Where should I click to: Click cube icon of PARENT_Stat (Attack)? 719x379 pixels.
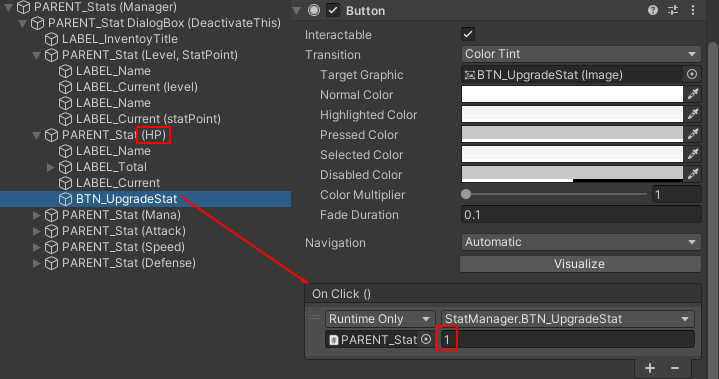pos(51,231)
